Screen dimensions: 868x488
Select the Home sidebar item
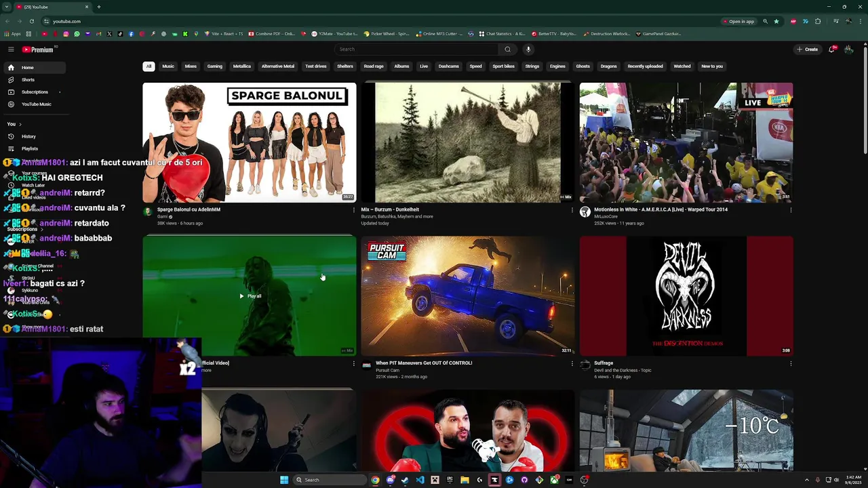pyautogui.click(x=34, y=67)
